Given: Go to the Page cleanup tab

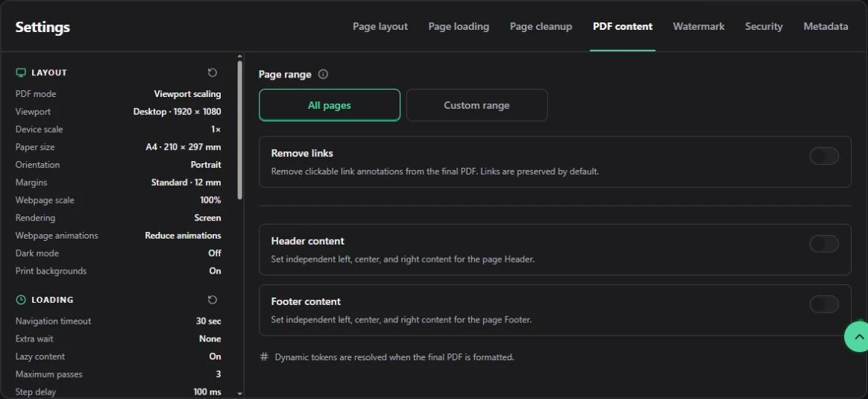Looking at the screenshot, I should coord(541,27).
